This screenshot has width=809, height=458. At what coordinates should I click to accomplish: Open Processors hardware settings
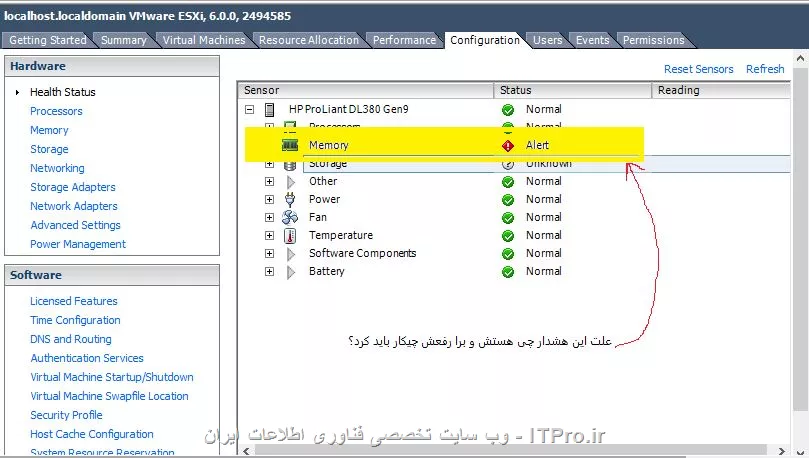click(56, 111)
